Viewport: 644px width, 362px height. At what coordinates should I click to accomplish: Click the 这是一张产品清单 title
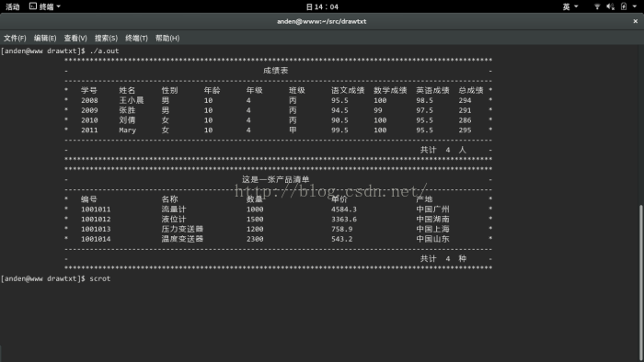pos(276,179)
